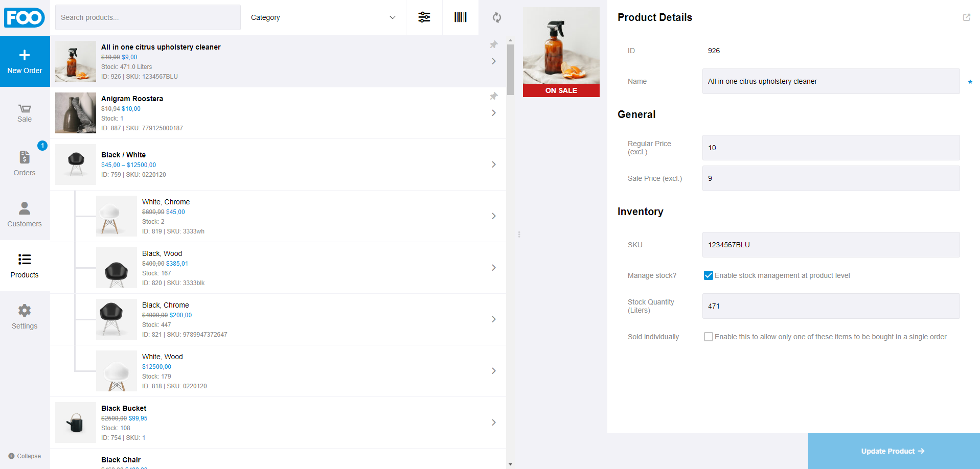
Task: Open citrus upholstery cleaner details chevron
Action: [x=494, y=61]
